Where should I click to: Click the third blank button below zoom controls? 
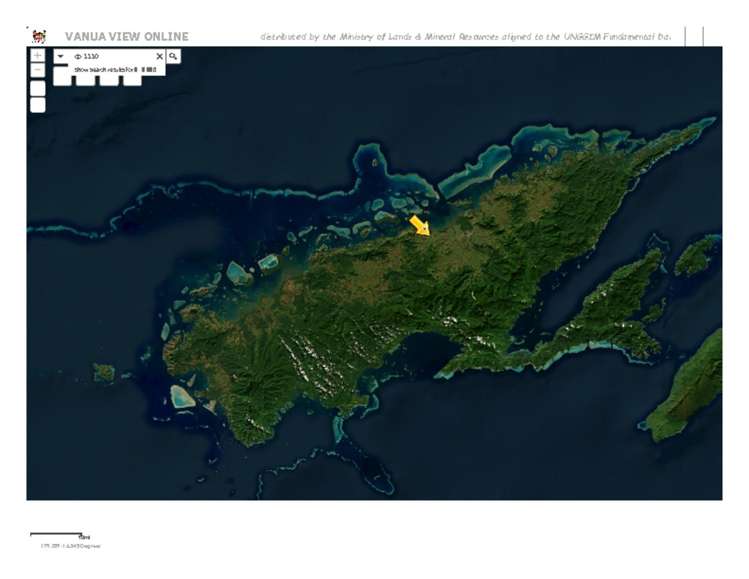(37, 88)
